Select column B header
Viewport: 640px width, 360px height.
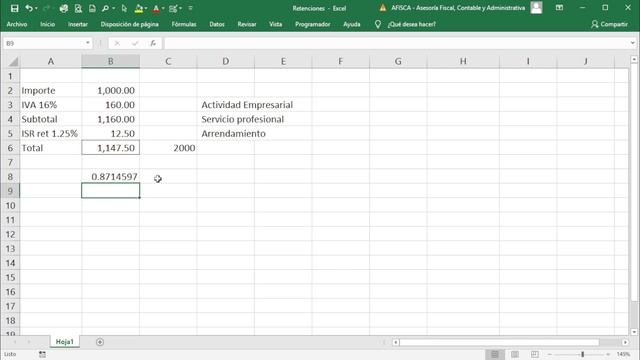click(110, 62)
